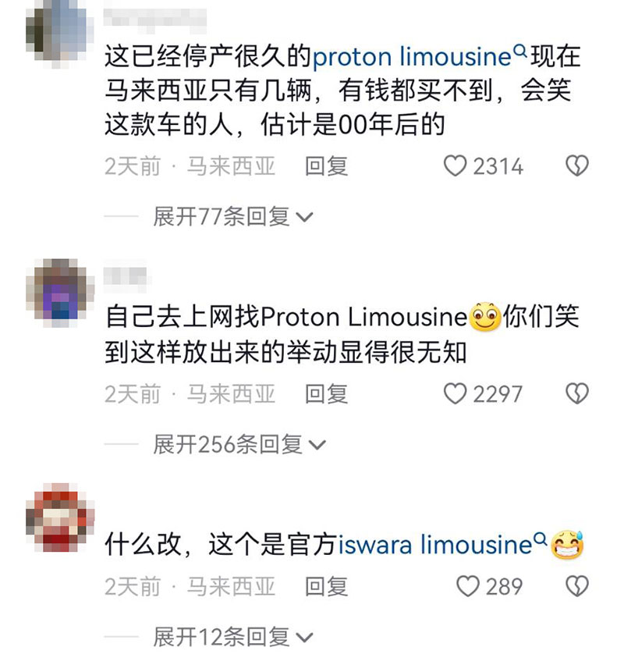Image resolution: width=624 pixels, height=672 pixels.
Task: Open second commenter's purple avatar
Action: click(60, 293)
